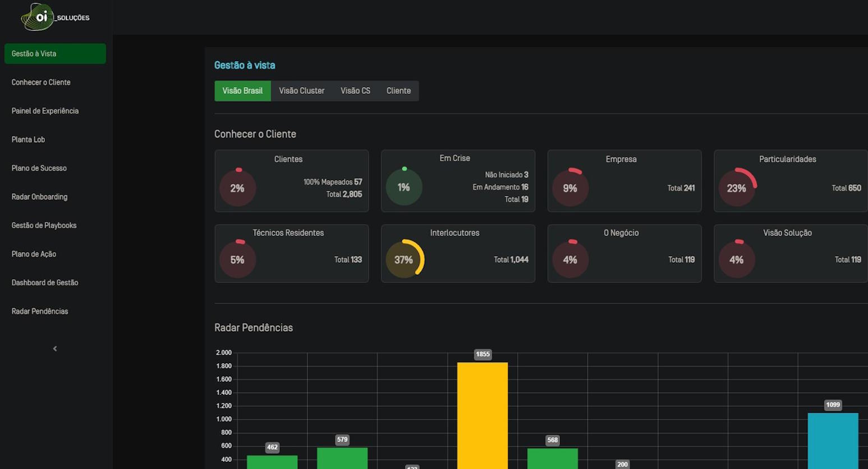Click the 100% Mapeados 57 value
Image resolution: width=868 pixels, height=469 pixels.
333,182
